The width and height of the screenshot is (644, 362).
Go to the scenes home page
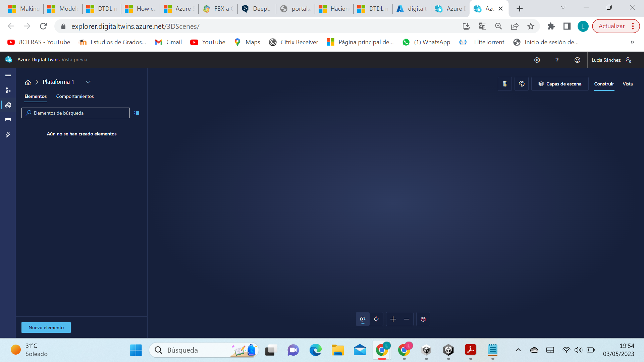[28, 82]
